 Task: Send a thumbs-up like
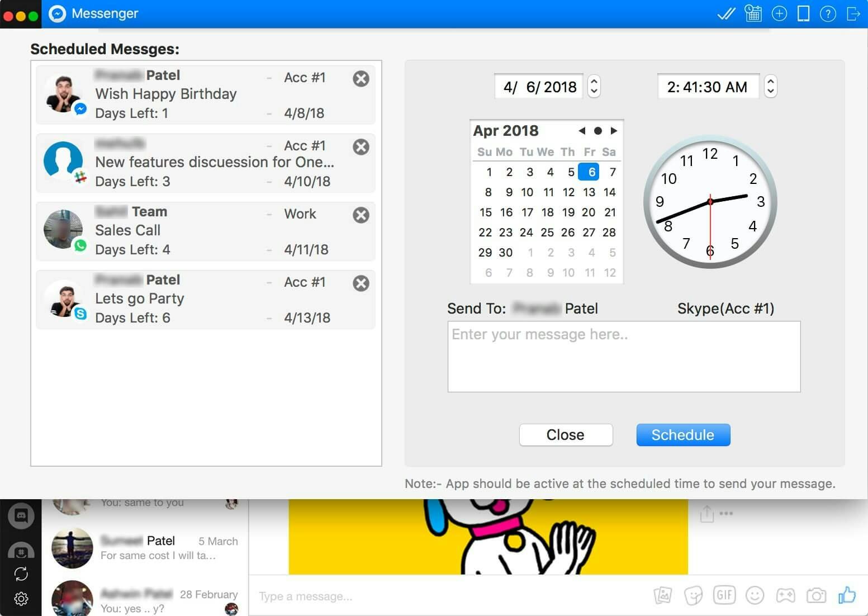tap(847, 595)
